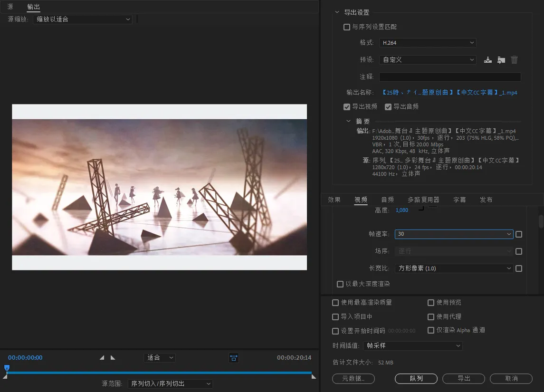
Task: Click the duration timecode 00:00:20:14
Action: pos(294,358)
